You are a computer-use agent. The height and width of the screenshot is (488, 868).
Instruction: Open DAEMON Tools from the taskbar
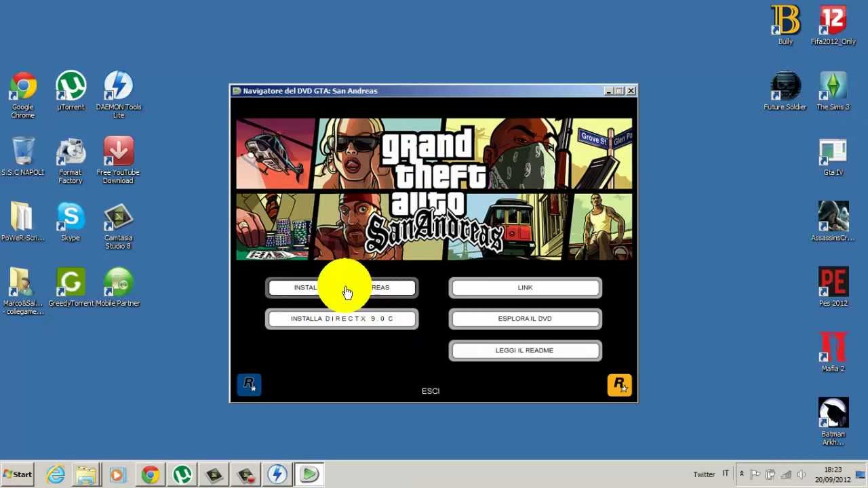[x=277, y=474]
